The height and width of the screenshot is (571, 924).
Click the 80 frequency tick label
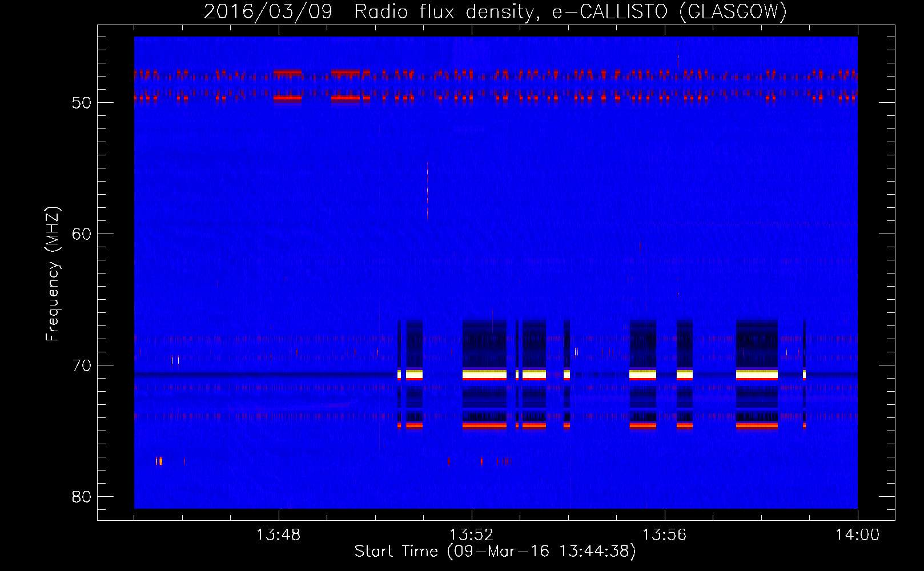click(x=82, y=497)
